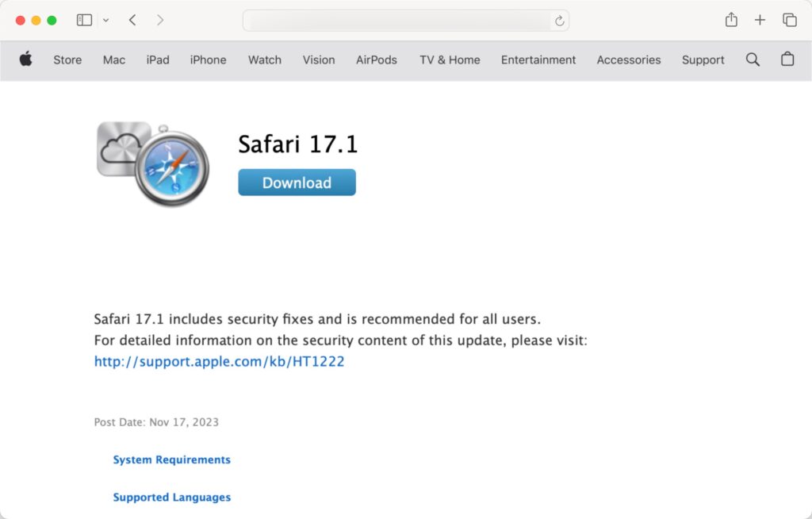
Task: Open the support.apple.com/kb/HT1222 link
Action: tap(219, 361)
